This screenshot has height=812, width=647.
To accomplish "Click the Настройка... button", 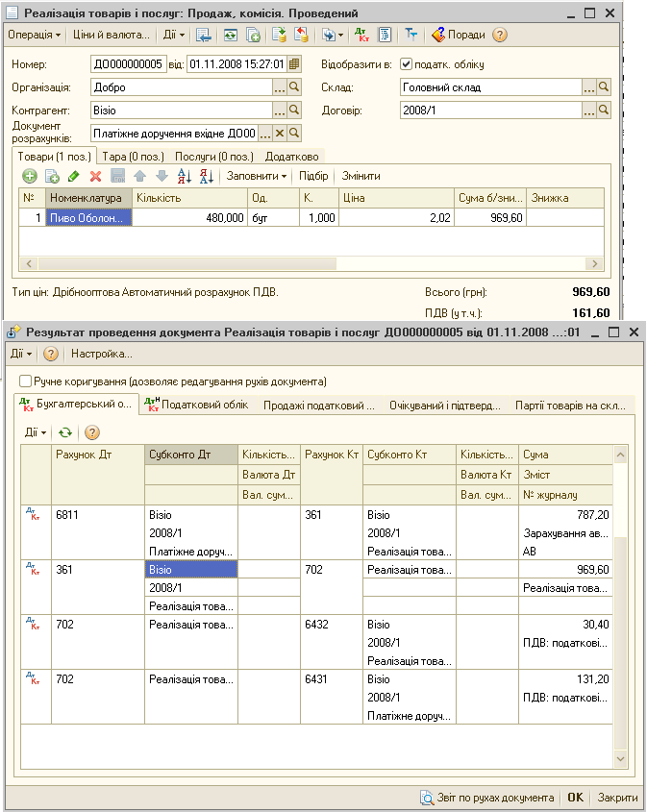I will point(102,354).
